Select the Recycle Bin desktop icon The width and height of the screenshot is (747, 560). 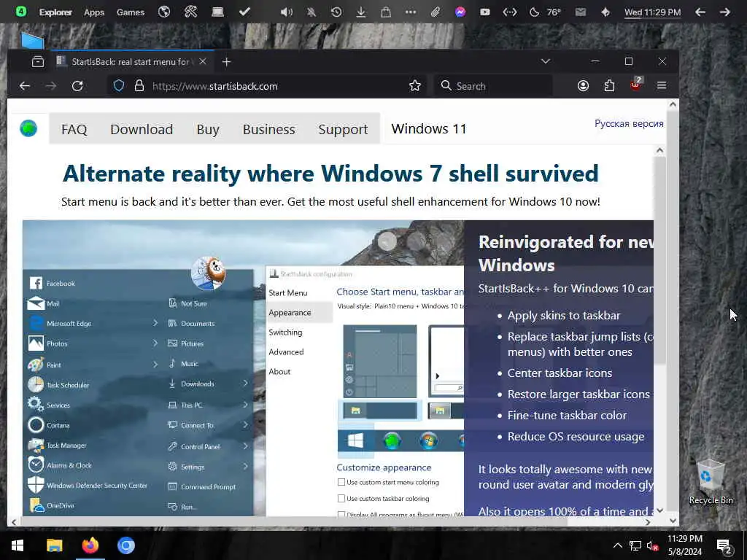tap(711, 482)
